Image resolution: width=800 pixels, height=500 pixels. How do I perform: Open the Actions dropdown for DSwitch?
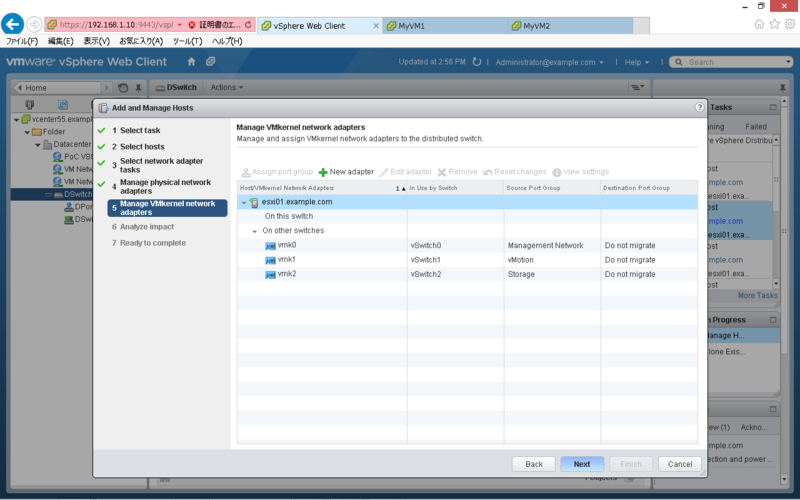pyautogui.click(x=227, y=87)
